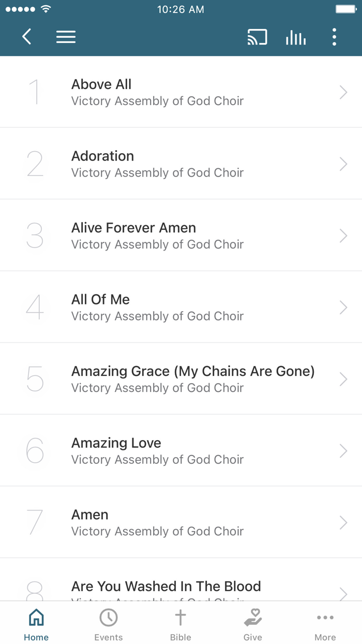Tap the Cast icon to stream
Viewport: 362px width, 644px height.
pyautogui.click(x=257, y=37)
